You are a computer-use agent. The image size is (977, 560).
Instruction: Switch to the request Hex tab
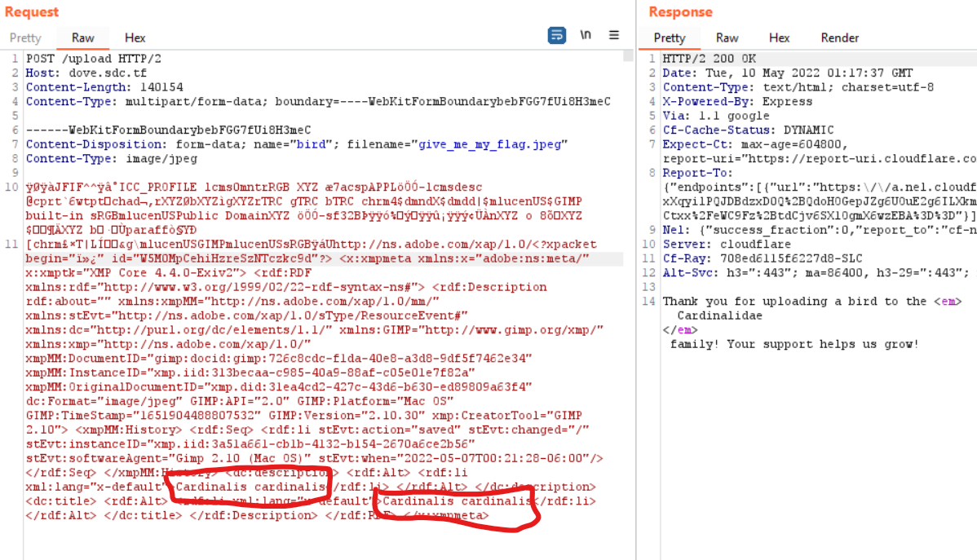135,37
